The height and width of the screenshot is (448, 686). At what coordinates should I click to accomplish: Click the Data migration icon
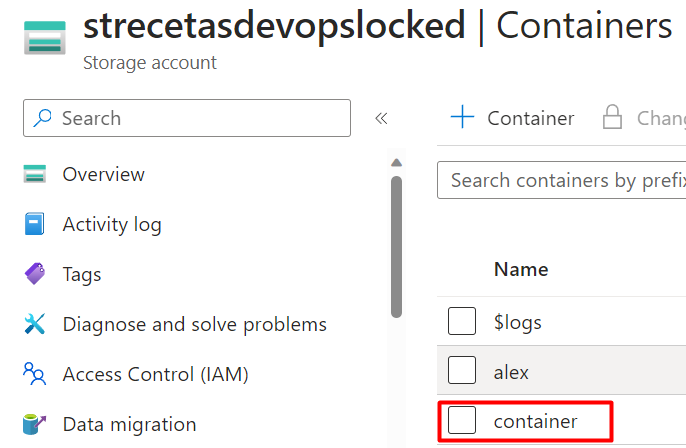coord(35,424)
